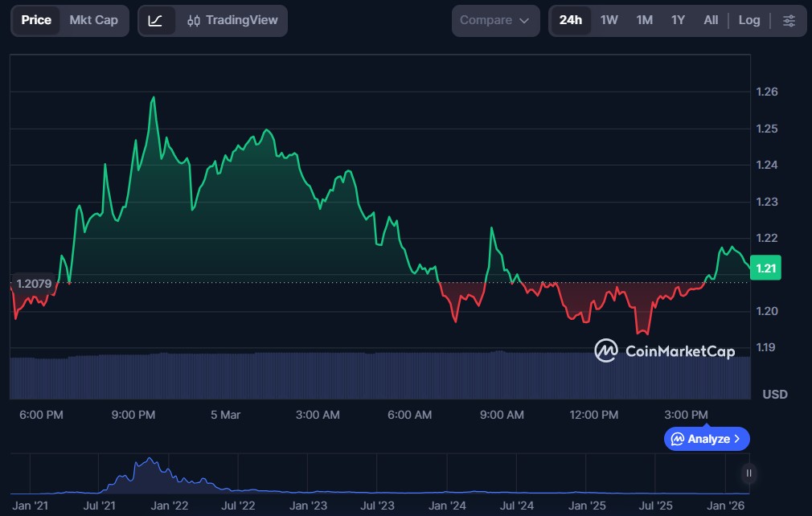Click the USD currency axis label
The width and height of the screenshot is (812, 516).
[774, 395]
